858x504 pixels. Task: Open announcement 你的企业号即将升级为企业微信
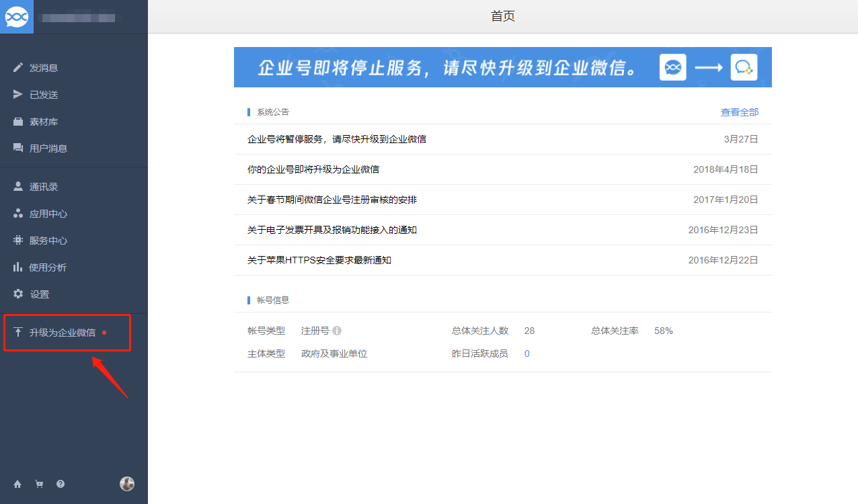(x=313, y=169)
